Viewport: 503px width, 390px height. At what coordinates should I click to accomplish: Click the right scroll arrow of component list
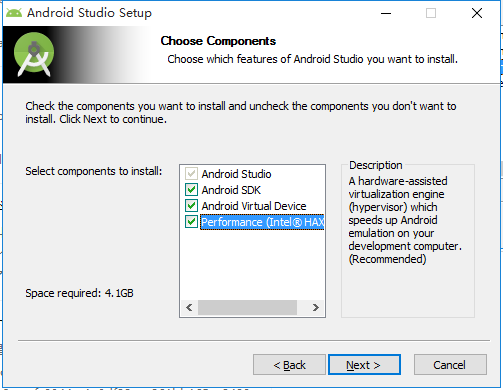click(x=315, y=307)
